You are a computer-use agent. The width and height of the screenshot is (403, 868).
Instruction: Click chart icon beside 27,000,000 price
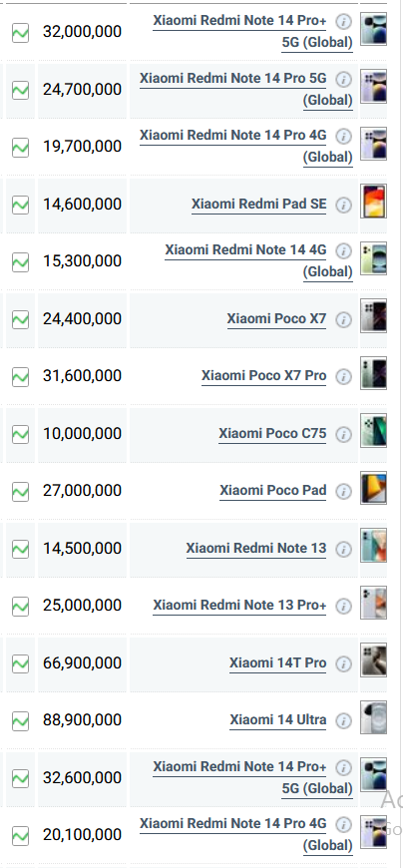click(x=21, y=491)
